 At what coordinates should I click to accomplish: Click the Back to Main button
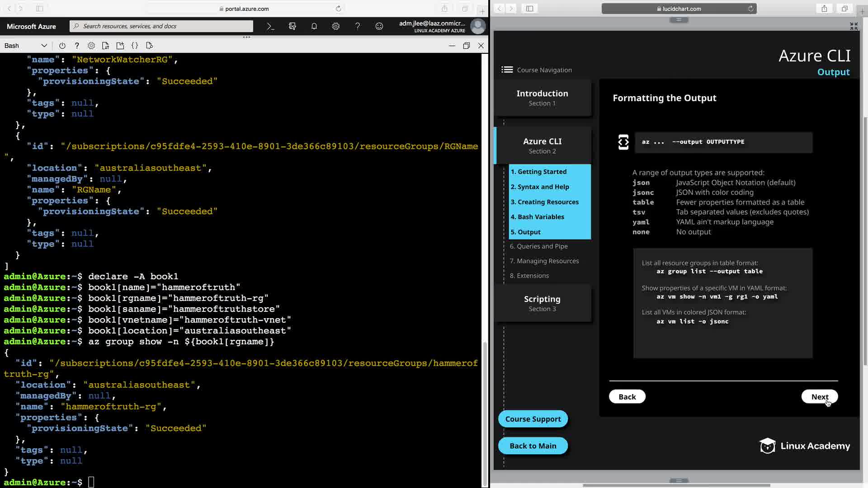coord(533,446)
